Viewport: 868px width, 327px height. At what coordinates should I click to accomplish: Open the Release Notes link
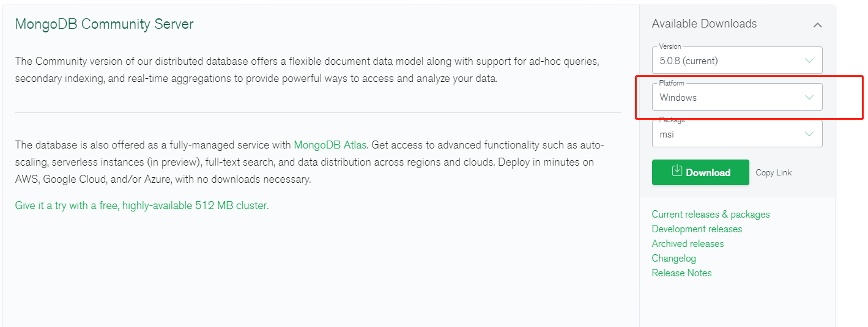681,273
